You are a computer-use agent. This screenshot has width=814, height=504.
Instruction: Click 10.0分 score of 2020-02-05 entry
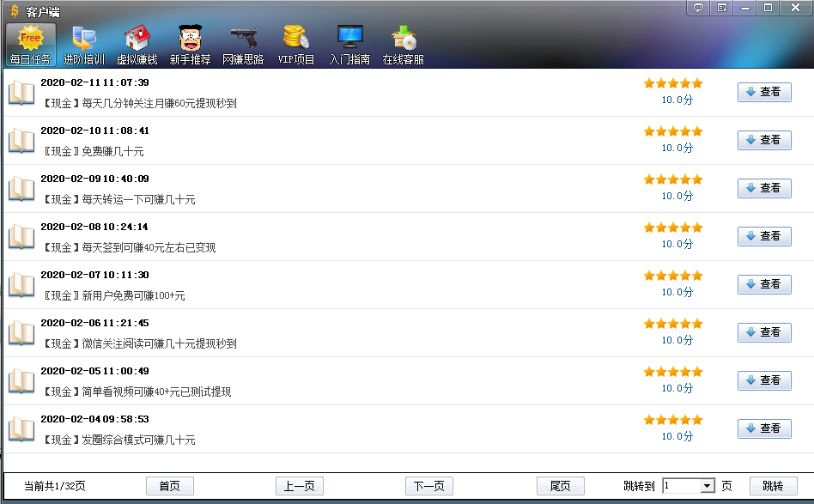tap(677, 388)
